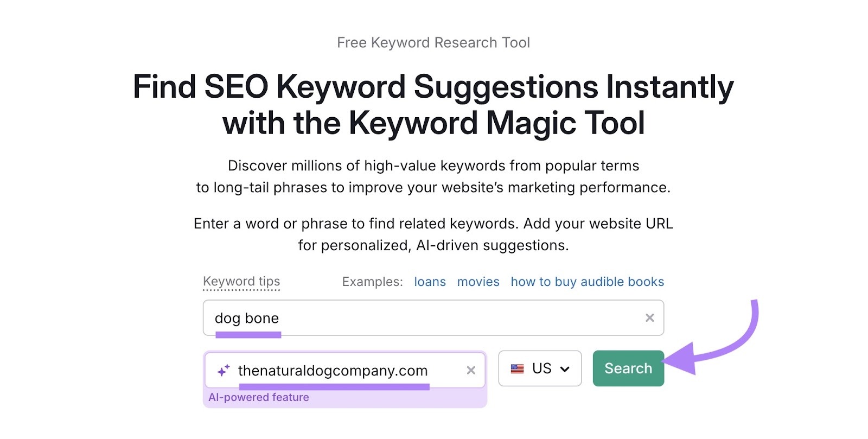Screen dimensions: 868x439
Task: Click the X to clear thenaturaldogcompany.com field
Action: pos(471,370)
